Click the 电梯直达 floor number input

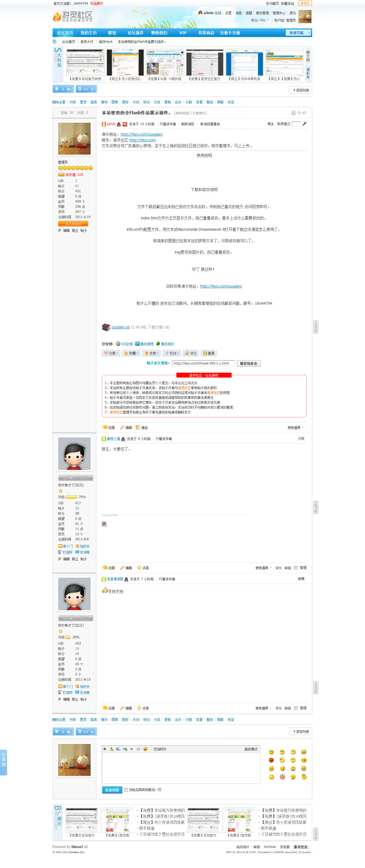click(x=296, y=124)
